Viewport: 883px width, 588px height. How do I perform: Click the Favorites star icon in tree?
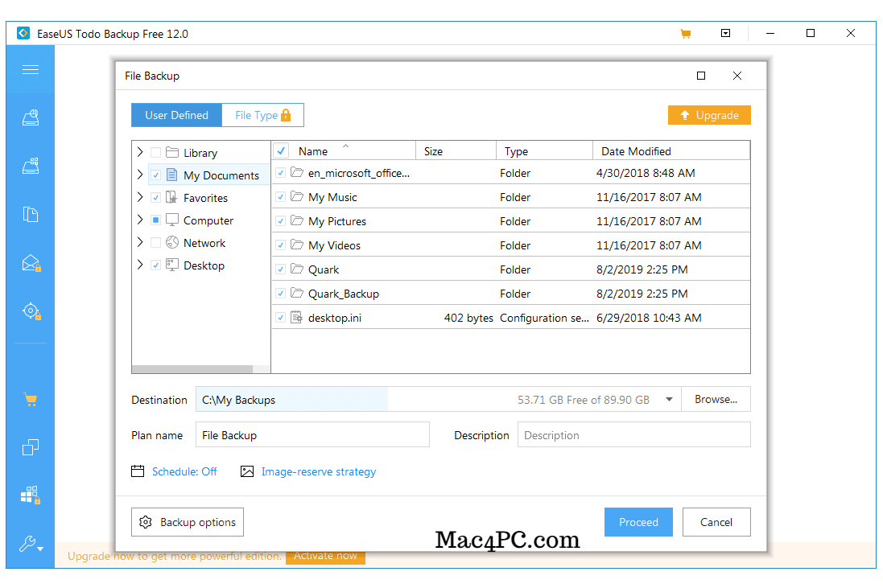[x=171, y=198]
